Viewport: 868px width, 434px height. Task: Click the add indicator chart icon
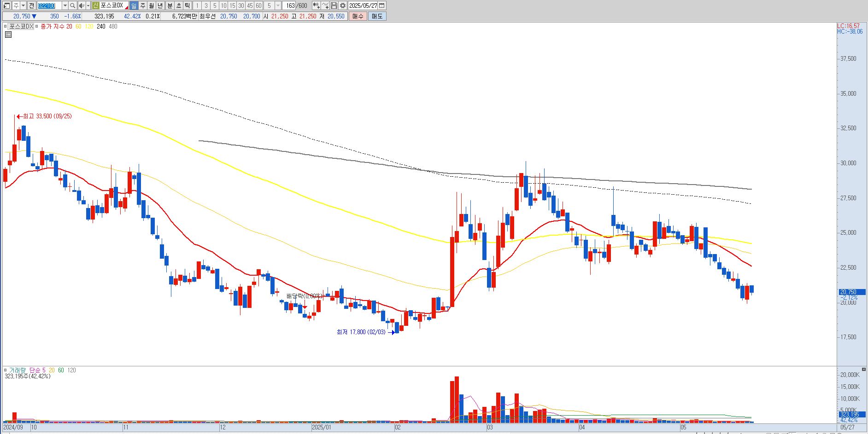coord(316,6)
